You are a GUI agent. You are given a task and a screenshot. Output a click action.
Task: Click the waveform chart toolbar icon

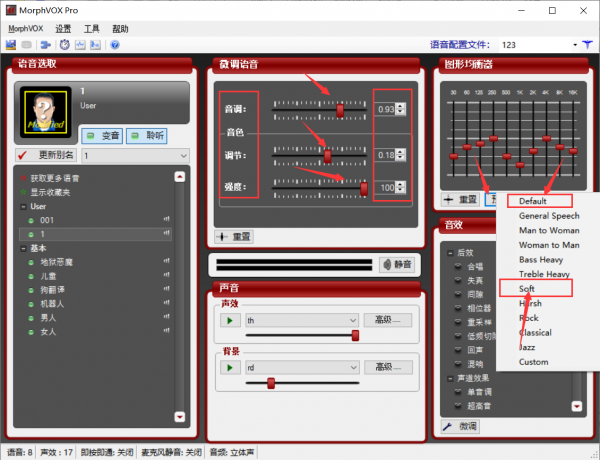click(80, 45)
